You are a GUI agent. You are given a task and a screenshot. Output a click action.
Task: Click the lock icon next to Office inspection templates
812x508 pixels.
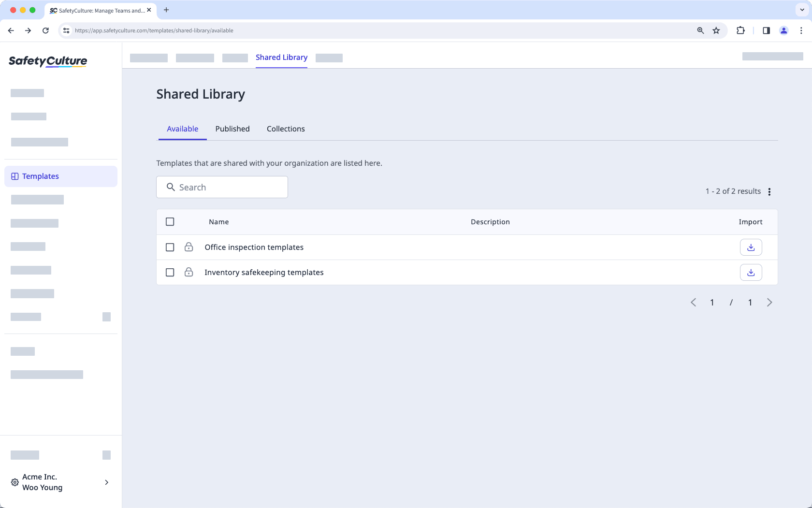coord(188,247)
